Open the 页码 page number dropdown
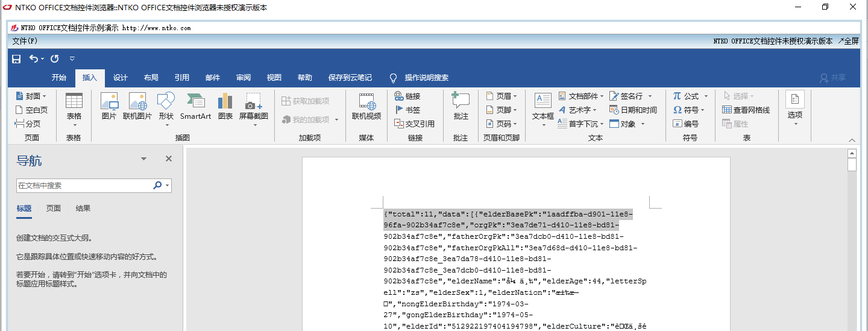Screen dimensions: 868x331 click(501, 124)
